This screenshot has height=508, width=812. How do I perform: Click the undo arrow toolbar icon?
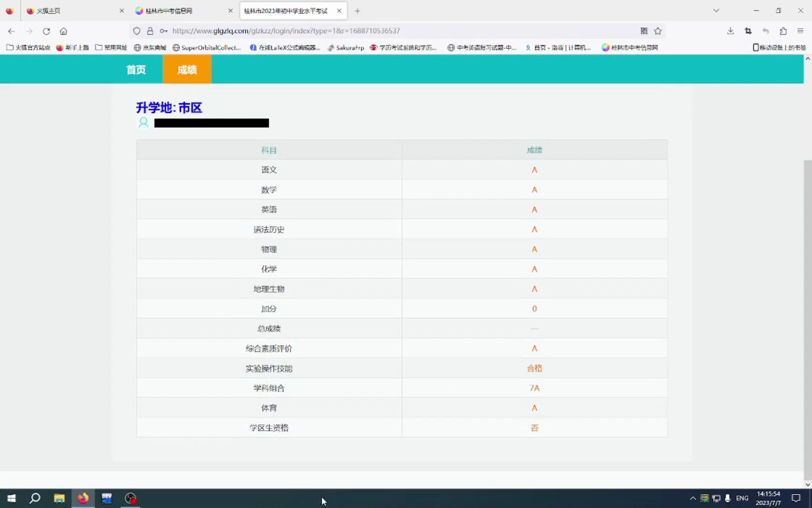click(x=765, y=31)
